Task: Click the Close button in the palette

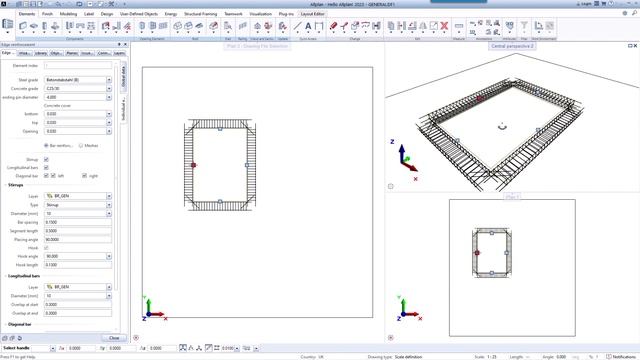Action: point(114,338)
